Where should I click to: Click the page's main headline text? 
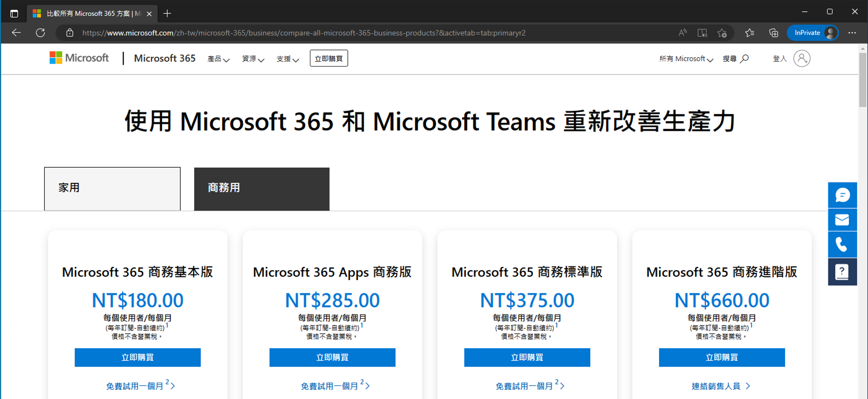(430, 121)
